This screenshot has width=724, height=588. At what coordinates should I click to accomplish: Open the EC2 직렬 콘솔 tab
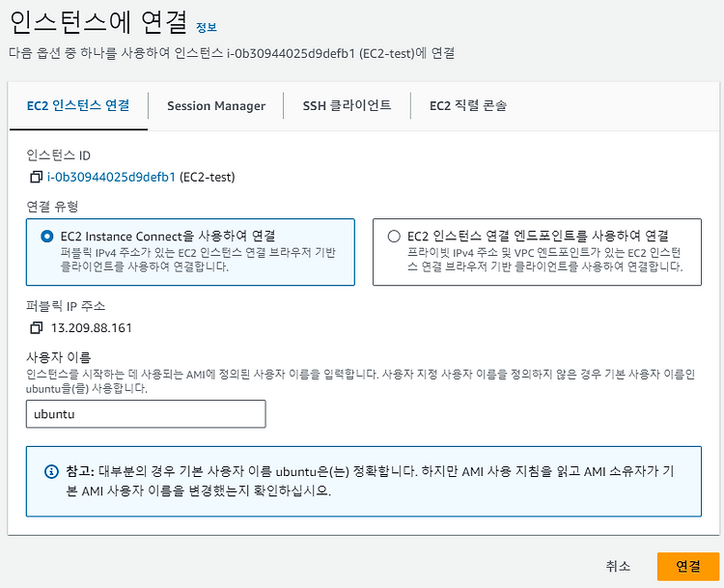468,106
